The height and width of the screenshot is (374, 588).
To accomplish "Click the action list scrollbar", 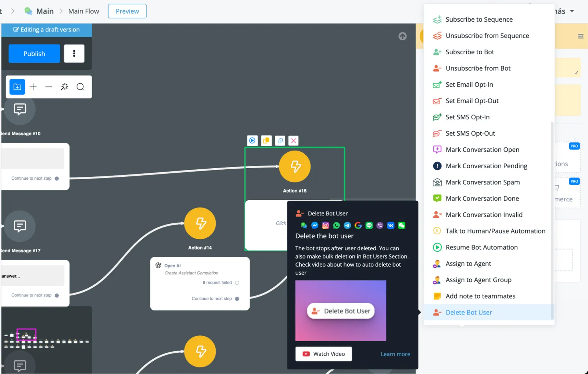I will pyautogui.click(x=552, y=220).
